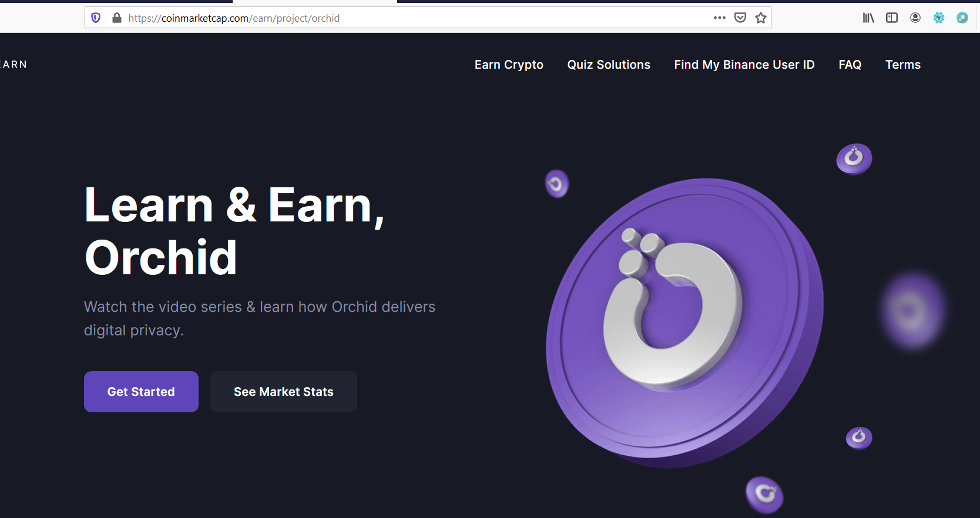Open the Firefox account avatar icon

[915, 18]
